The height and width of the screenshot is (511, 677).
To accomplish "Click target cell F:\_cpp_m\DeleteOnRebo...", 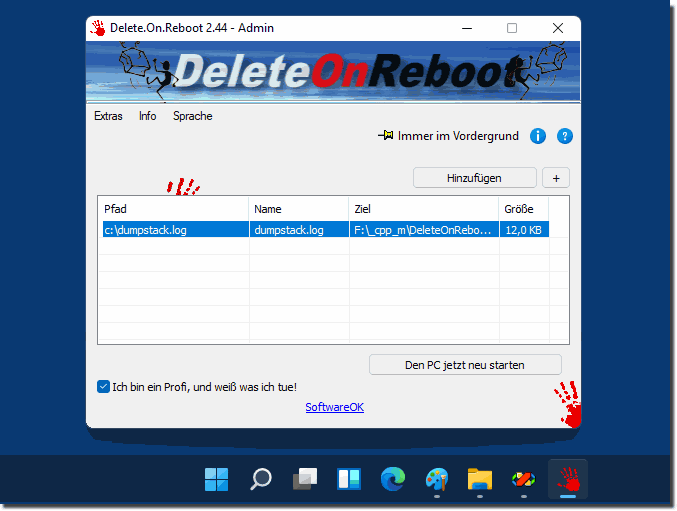I will tap(424, 230).
